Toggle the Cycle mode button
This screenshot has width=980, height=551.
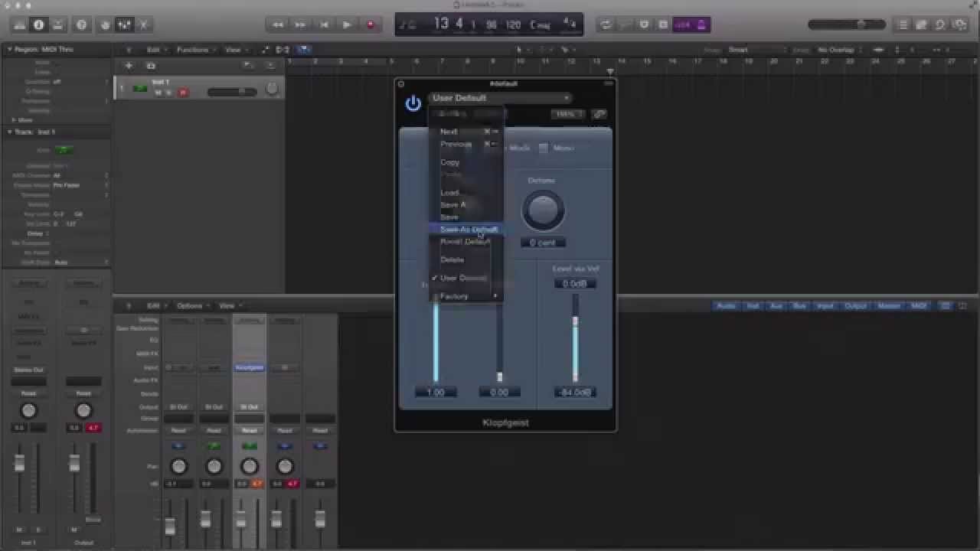tap(606, 25)
